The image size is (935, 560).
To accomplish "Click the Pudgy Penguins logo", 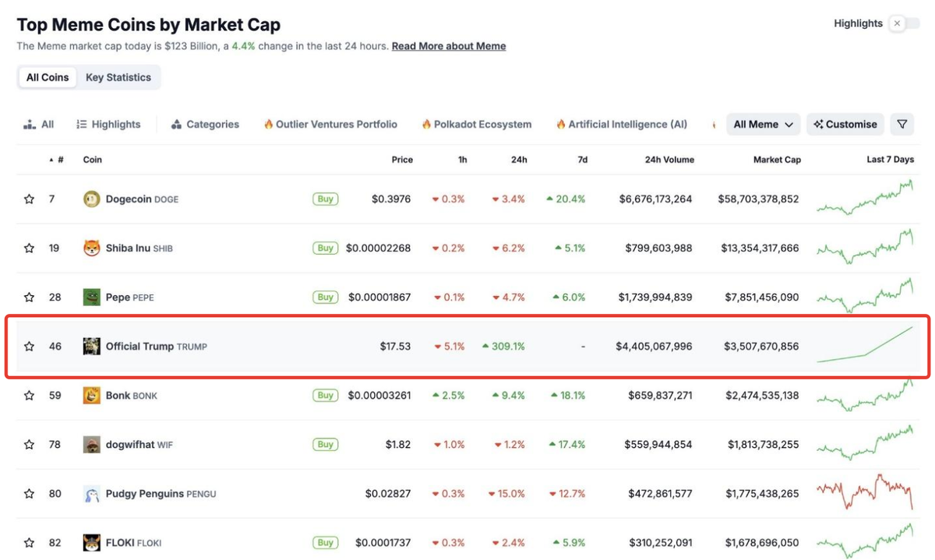I will click(92, 494).
